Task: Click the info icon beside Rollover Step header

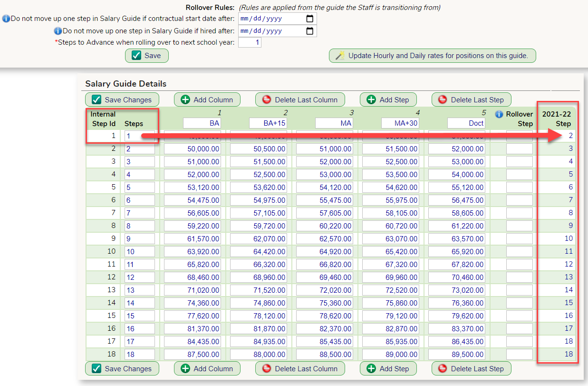Action: pos(499,114)
